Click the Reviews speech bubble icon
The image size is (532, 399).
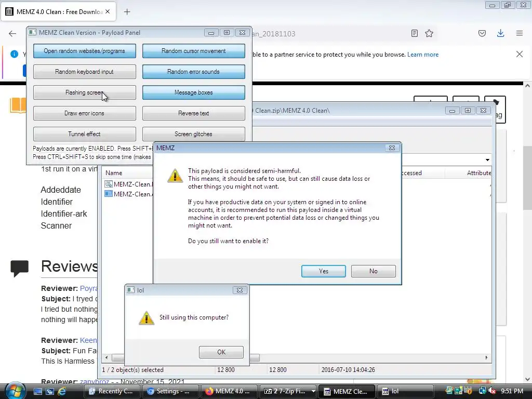click(x=19, y=269)
